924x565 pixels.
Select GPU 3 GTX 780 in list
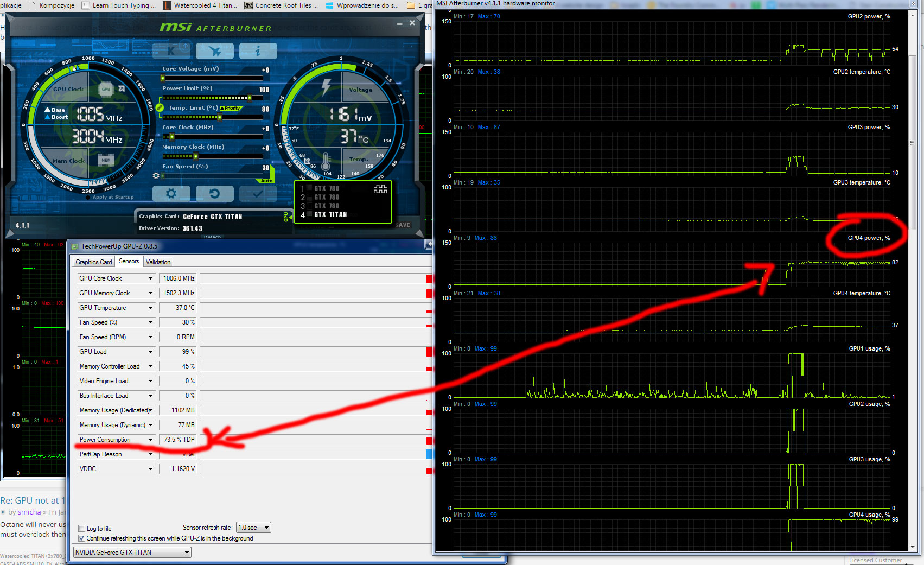tap(327, 206)
